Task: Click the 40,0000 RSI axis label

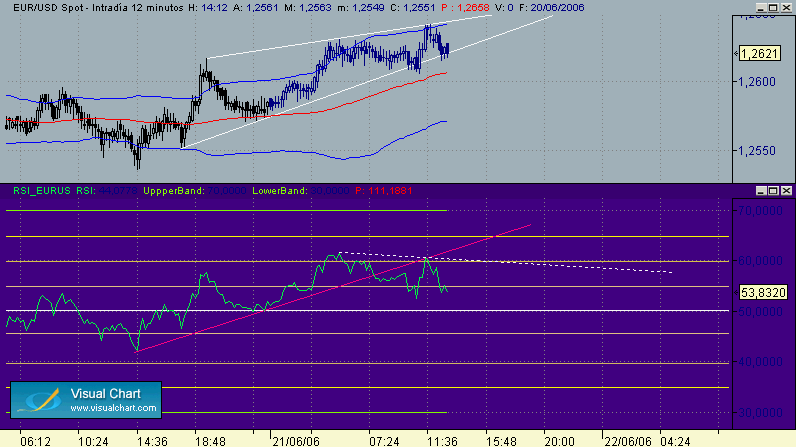Action: pos(760,362)
